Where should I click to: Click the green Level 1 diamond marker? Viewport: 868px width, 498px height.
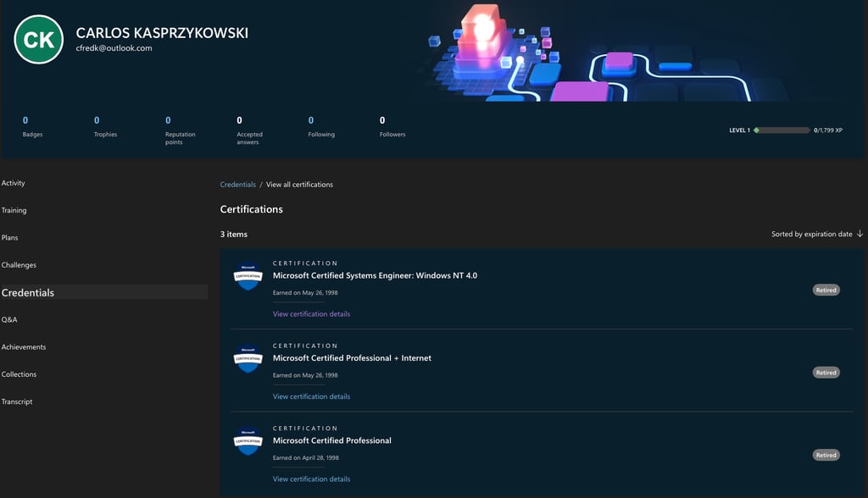tap(756, 130)
